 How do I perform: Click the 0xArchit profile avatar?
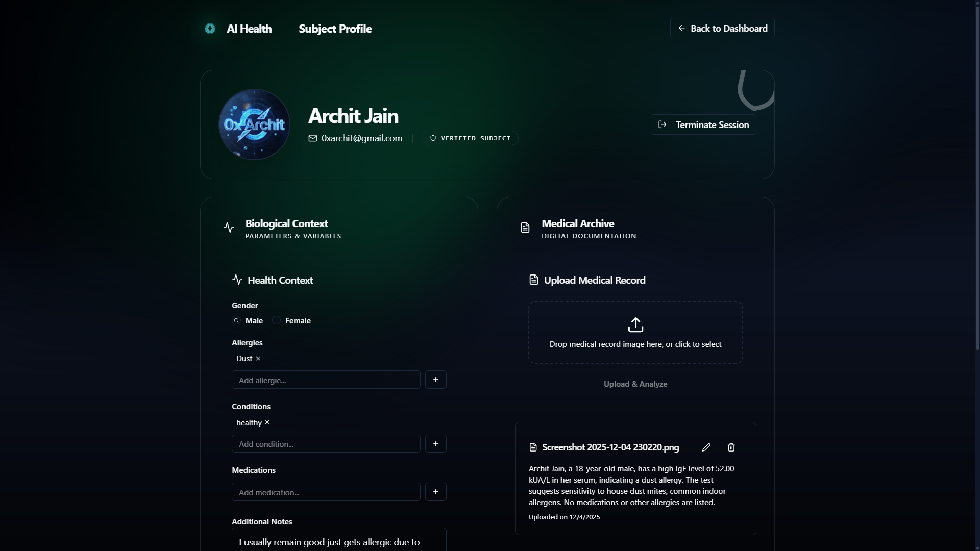[254, 124]
